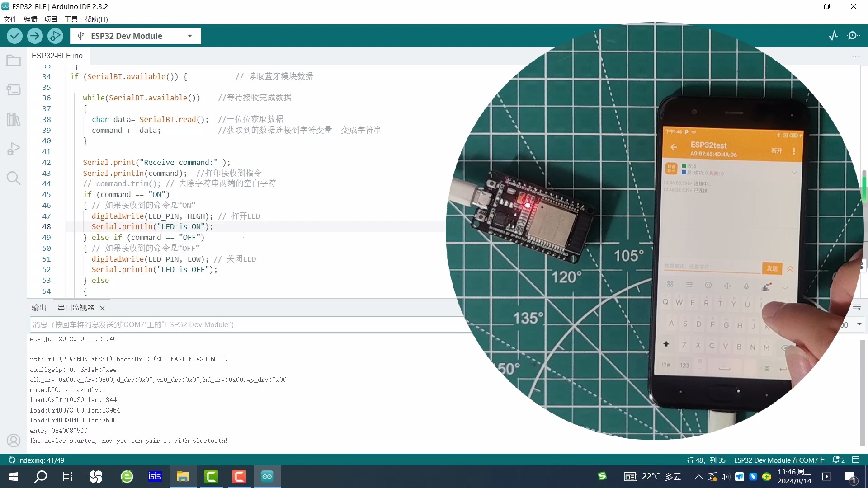Expand the editor options via the ... menu
Viewport: 868px width, 488px height.
point(855,56)
